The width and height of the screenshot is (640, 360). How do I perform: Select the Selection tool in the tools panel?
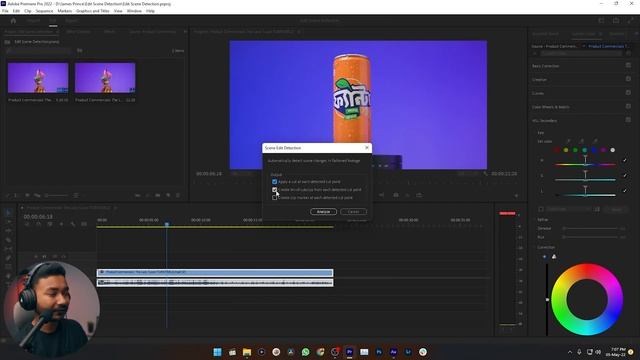(x=8, y=213)
